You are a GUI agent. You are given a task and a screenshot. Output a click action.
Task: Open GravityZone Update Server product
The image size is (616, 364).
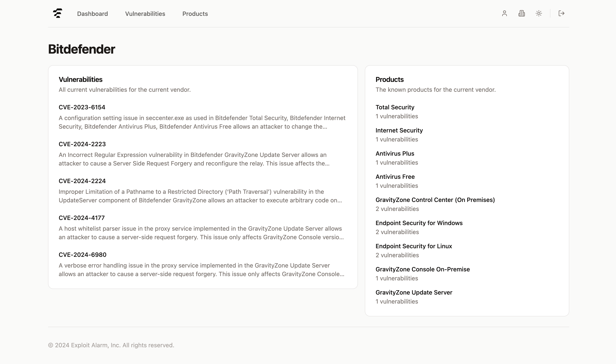(x=414, y=292)
